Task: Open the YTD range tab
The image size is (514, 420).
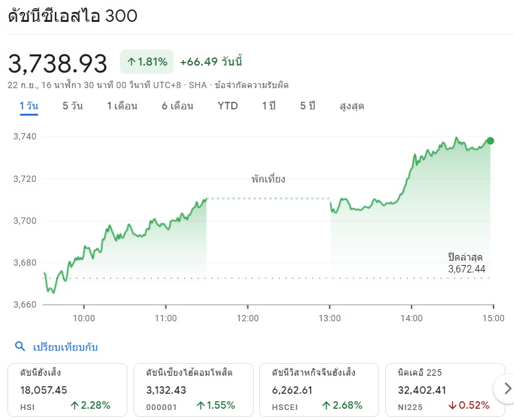Action: point(228,106)
